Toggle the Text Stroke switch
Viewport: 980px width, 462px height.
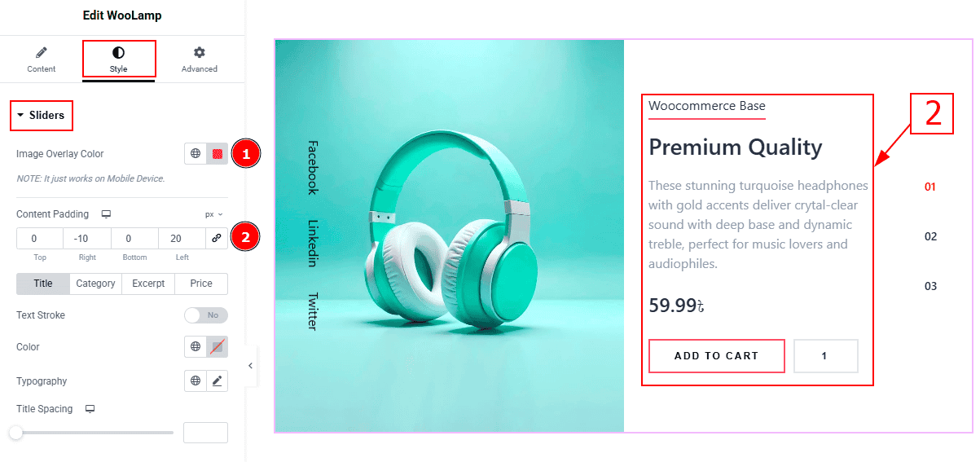[206, 315]
